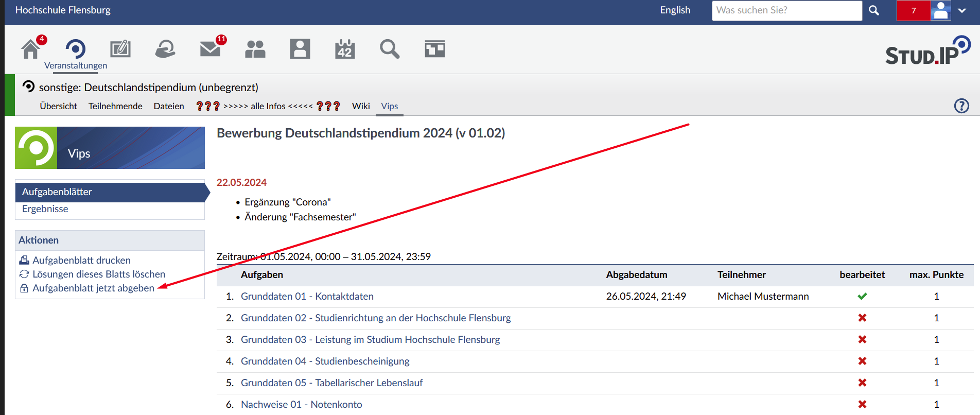Screen dimensions: 980x415
Task: Open the calendar planner icon
Action: point(345,49)
